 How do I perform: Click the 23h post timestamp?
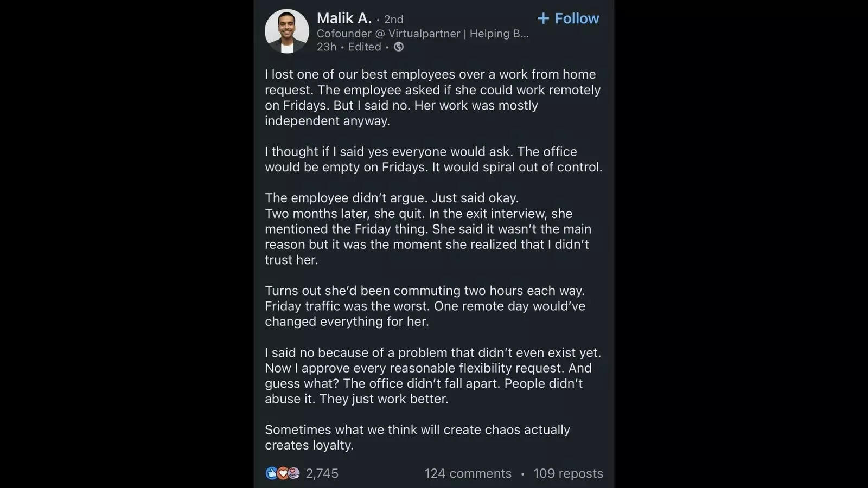326,47
